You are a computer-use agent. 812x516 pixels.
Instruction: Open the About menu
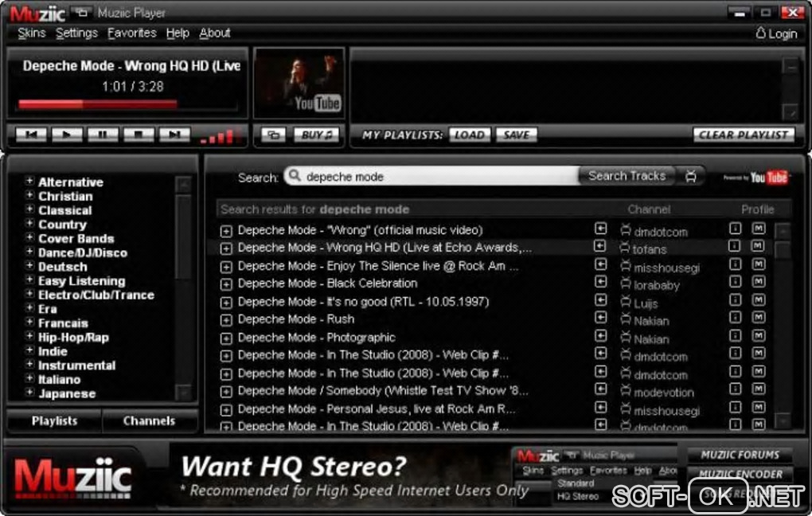(x=214, y=33)
